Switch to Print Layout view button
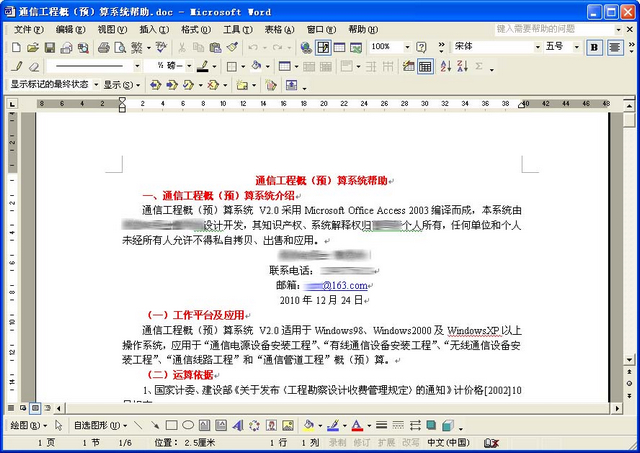This screenshot has width=640, height=453. 36,407
